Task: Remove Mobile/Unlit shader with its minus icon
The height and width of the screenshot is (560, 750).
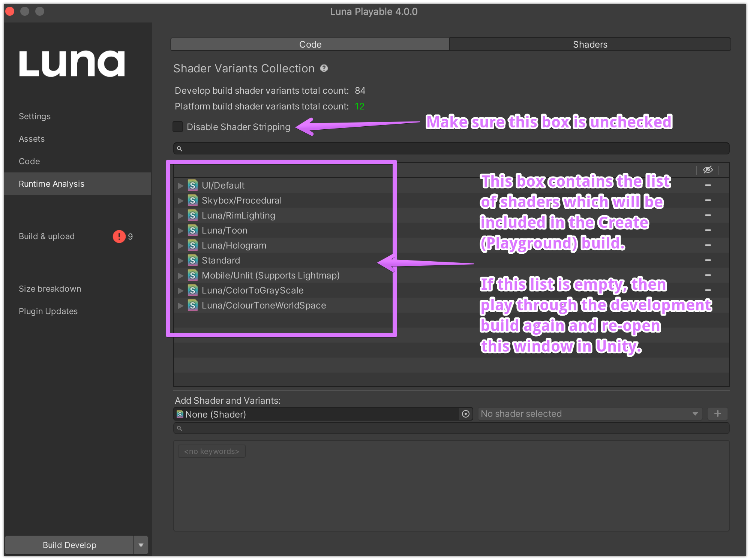Action: pyautogui.click(x=708, y=275)
